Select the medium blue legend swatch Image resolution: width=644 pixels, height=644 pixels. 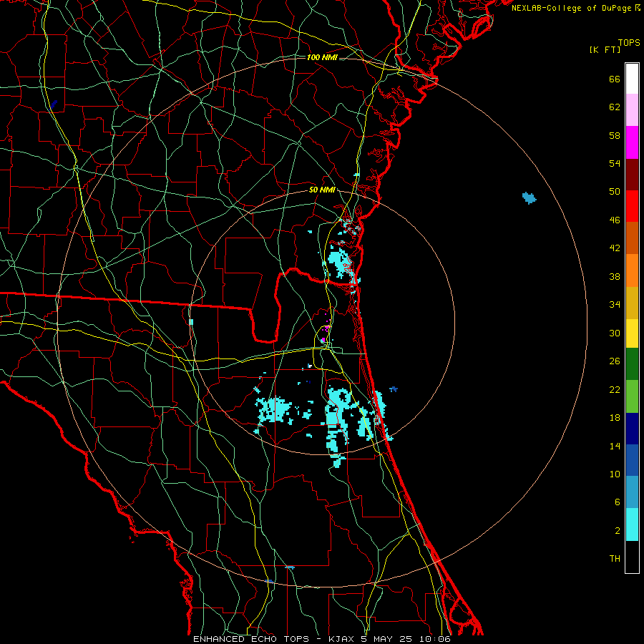coord(632,460)
